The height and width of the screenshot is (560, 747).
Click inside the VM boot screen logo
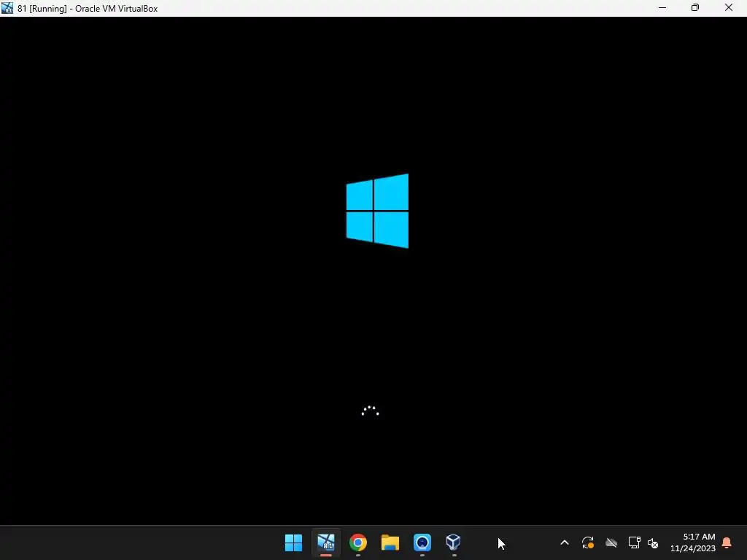[x=377, y=211]
